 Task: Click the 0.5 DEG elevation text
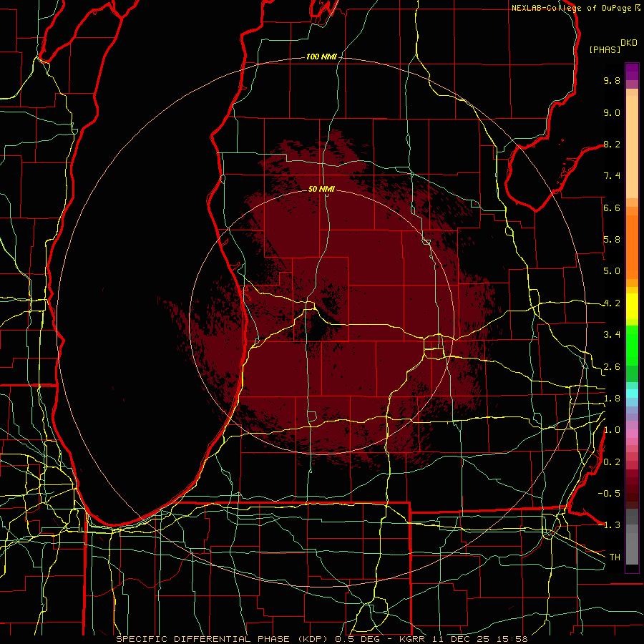pyautogui.click(x=356, y=639)
